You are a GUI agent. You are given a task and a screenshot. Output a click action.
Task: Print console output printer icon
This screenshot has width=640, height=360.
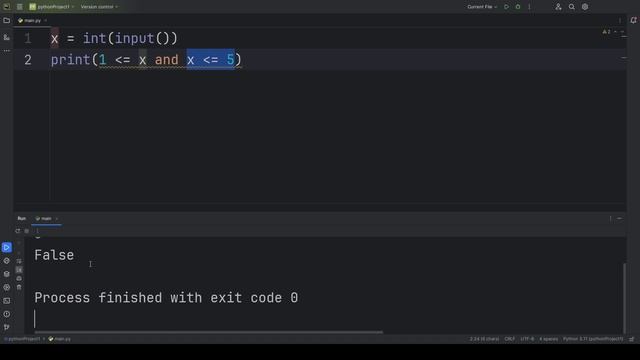coord(19,278)
